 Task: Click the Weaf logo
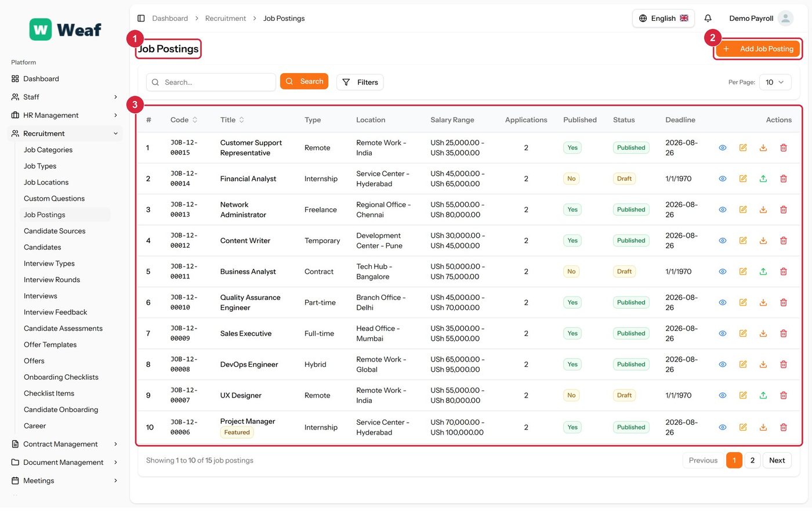click(66, 30)
